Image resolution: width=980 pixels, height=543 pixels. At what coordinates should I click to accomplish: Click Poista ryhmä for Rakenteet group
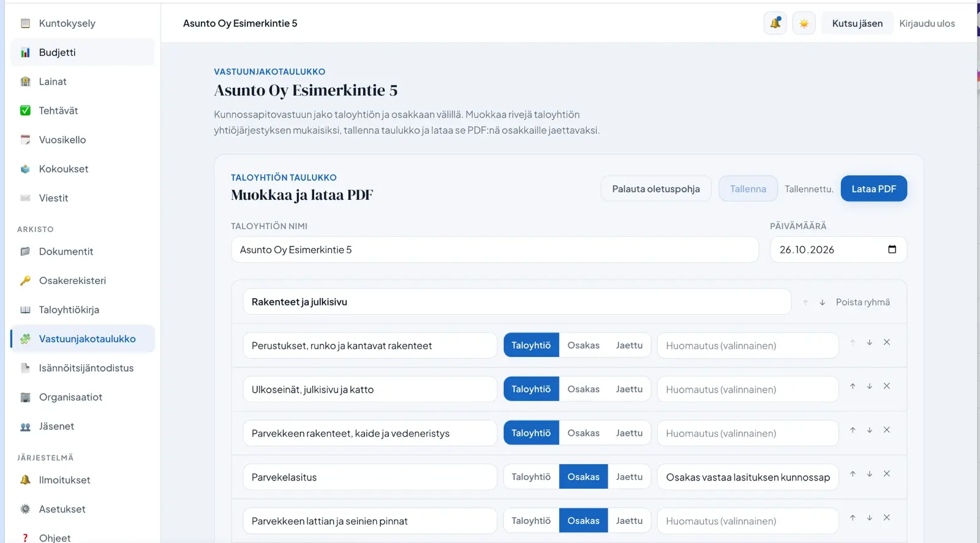coord(862,302)
